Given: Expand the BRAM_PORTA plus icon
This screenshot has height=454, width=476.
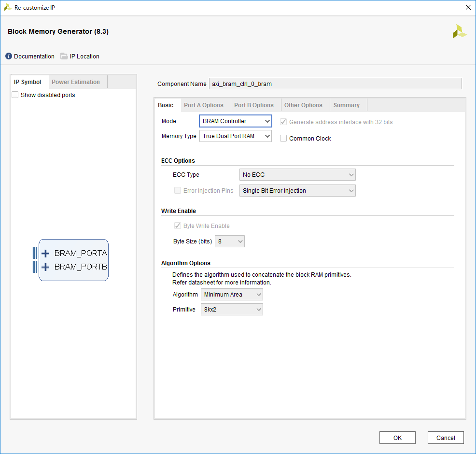Looking at the screenshot, I should [45, 253].
